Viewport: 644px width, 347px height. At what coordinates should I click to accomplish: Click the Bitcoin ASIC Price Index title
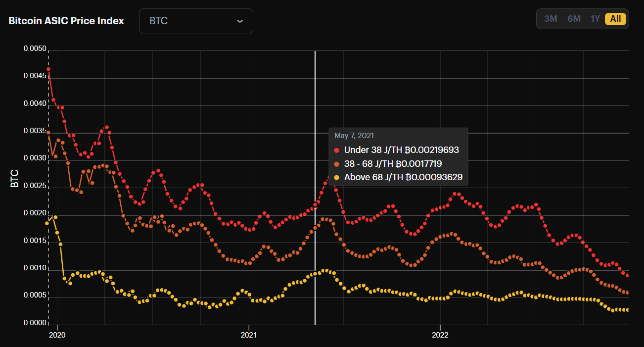pyautogui.click(x=66, y=21)
